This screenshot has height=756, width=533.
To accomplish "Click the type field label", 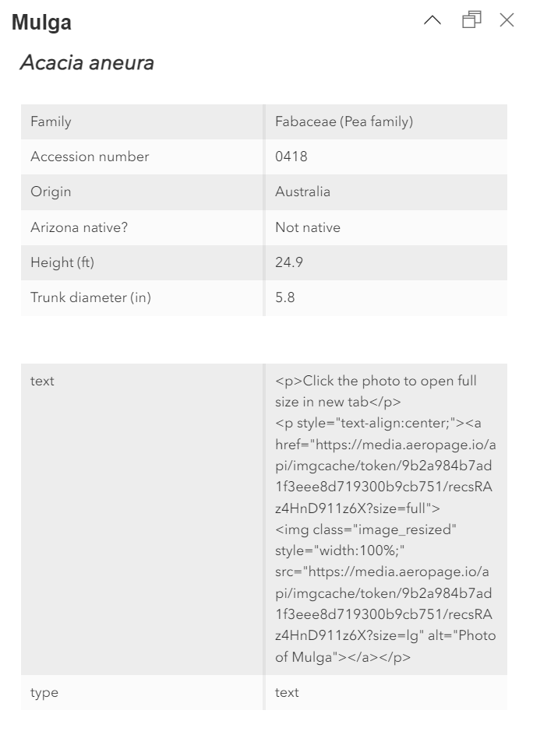I will coord(44,692).
